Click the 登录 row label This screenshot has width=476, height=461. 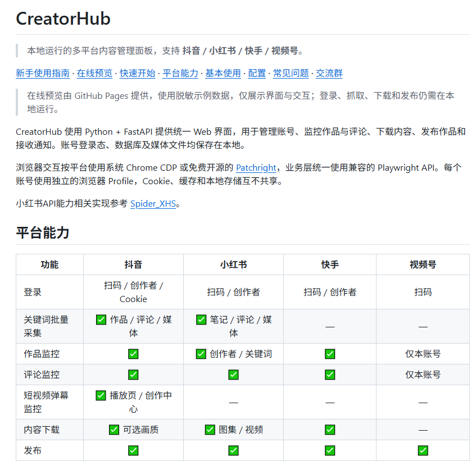[33, 292]
